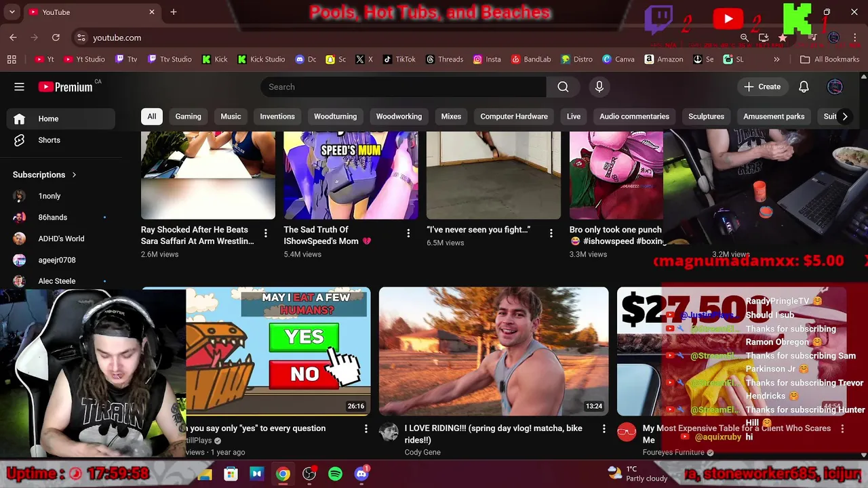Open options for Most Expensive Table video

coord(842,429)
